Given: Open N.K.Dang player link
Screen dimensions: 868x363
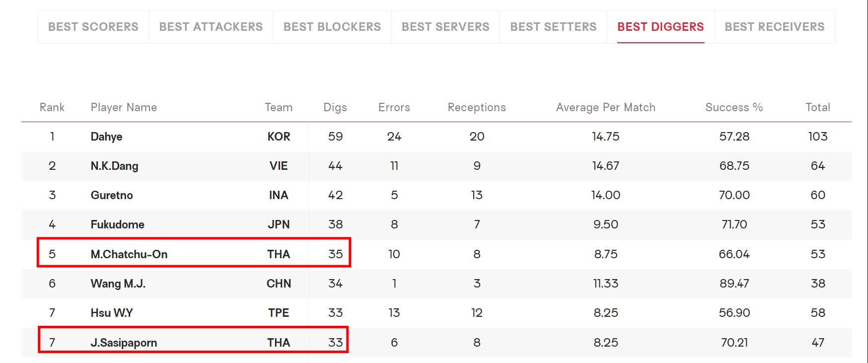Looking at the screenshot, I should 114,166.
